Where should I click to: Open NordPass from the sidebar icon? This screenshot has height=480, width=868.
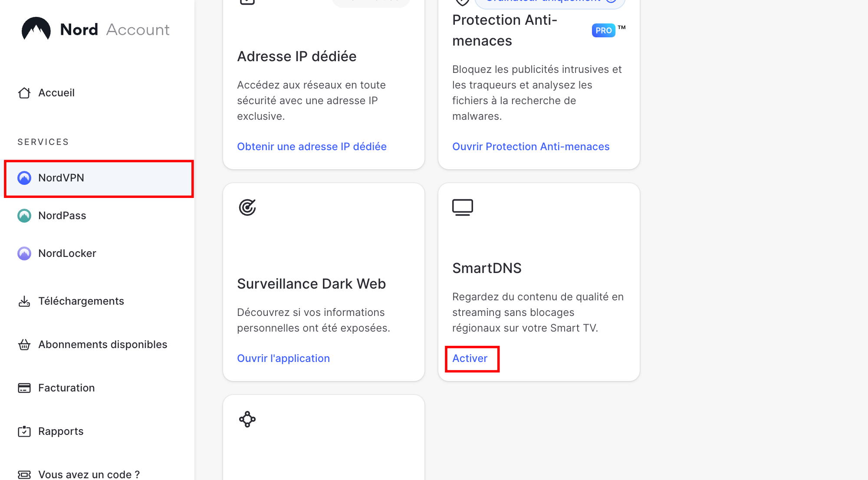tap(24, 215)
